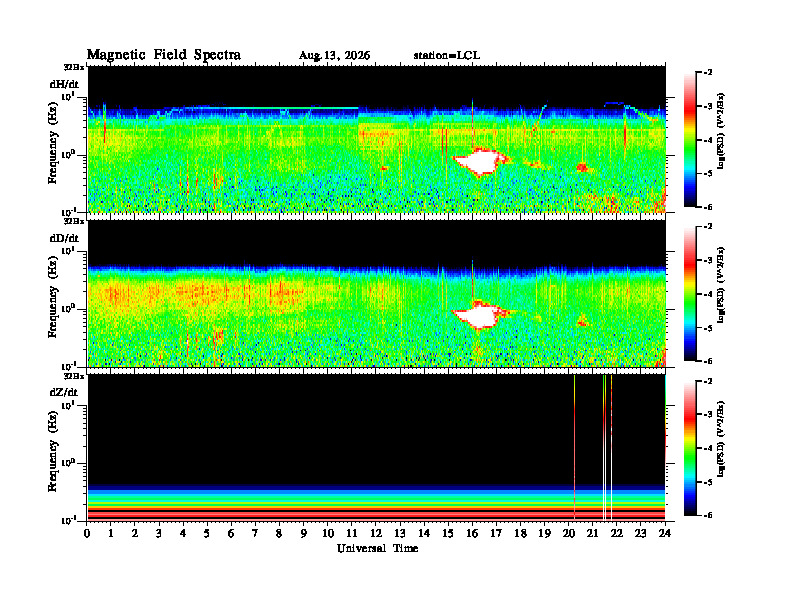The image size is (792, 612).
Task: Click hour 16 on the Universal Time axis
Action: click(472, 533)
